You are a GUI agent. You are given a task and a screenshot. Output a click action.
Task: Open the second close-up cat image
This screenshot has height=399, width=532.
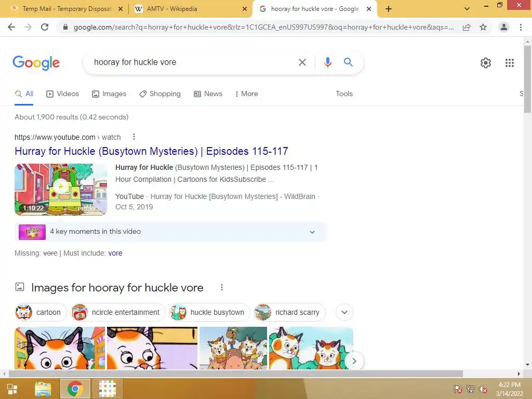152,348
